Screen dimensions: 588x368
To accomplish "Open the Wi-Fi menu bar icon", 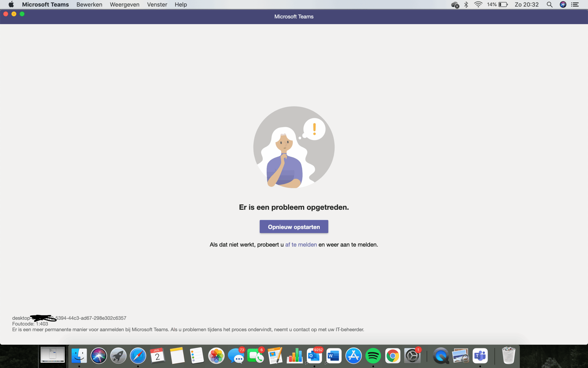I will click(x=478, y=4).
